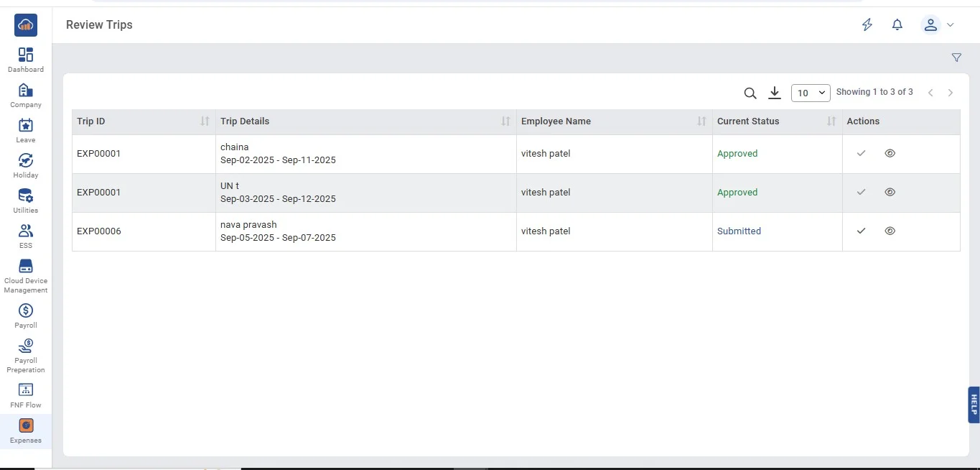980x470 pixels.
Task: Download the trips list
Action: 774,93
